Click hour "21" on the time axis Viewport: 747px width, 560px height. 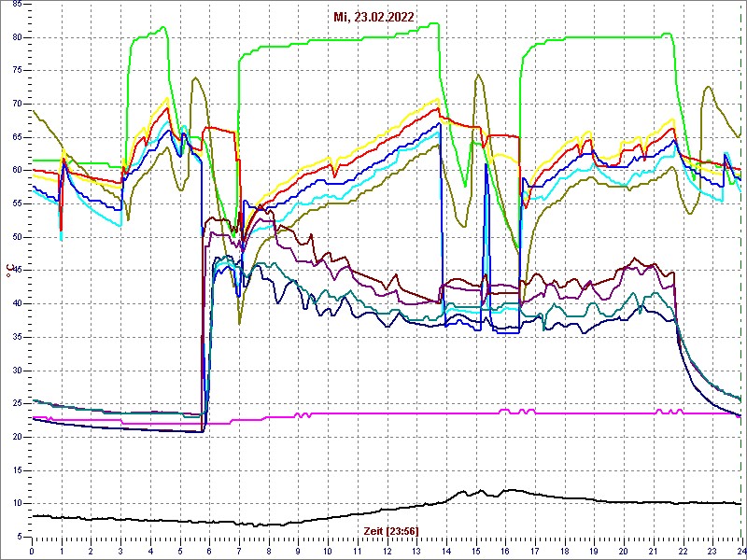[653, 551]
